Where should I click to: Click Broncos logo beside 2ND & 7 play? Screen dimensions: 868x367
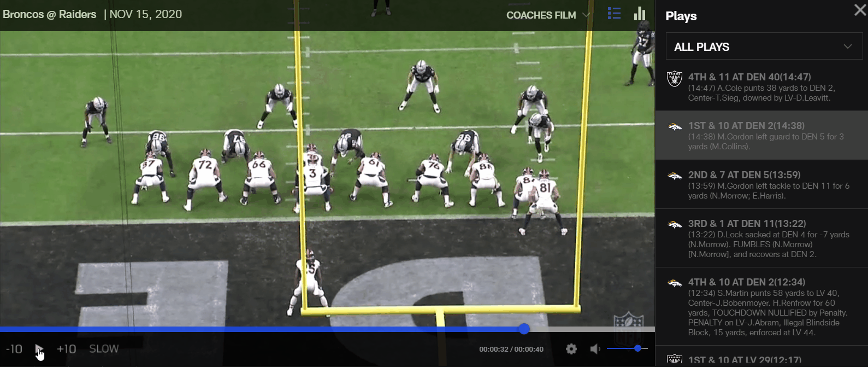pyautogui.click(x=675, y=176)
